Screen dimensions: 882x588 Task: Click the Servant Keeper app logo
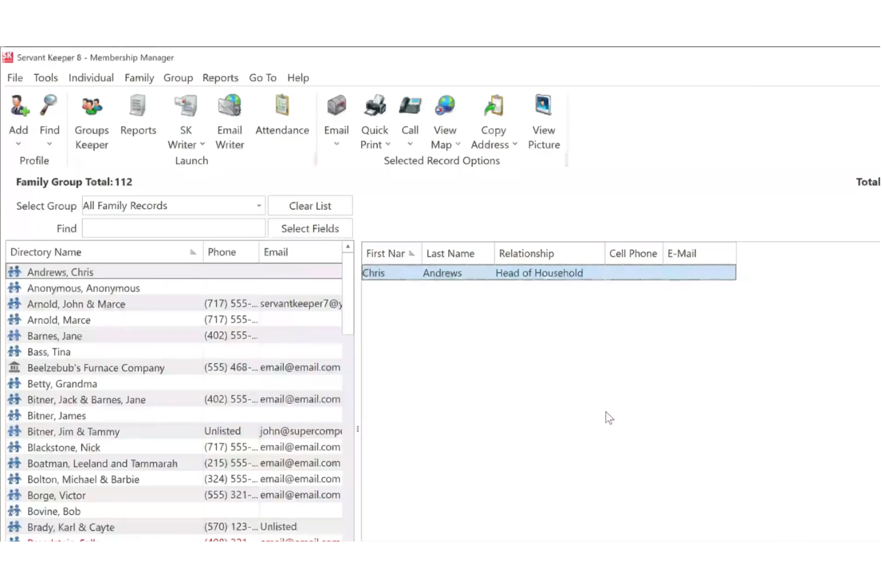click(8, 57)
